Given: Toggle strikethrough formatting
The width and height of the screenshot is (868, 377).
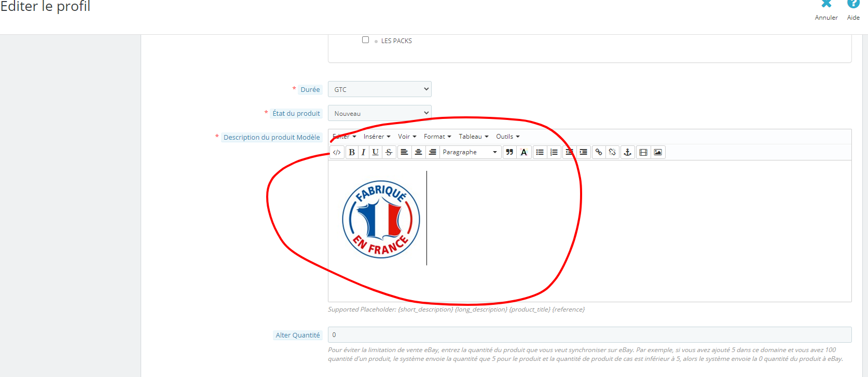Looking at the screenshot, I should point(389,152).
